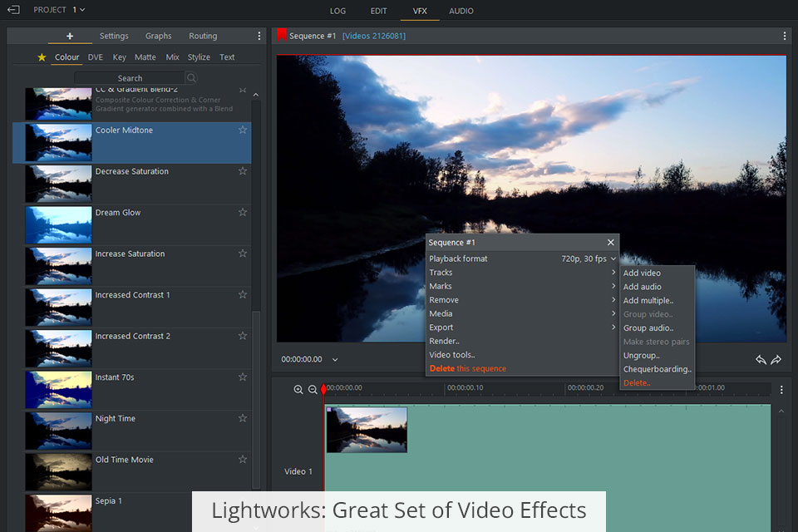This screenshot has width=798, height=532.
Task: Close the Sequence #1 popup menu
Action: click(611, 243)
